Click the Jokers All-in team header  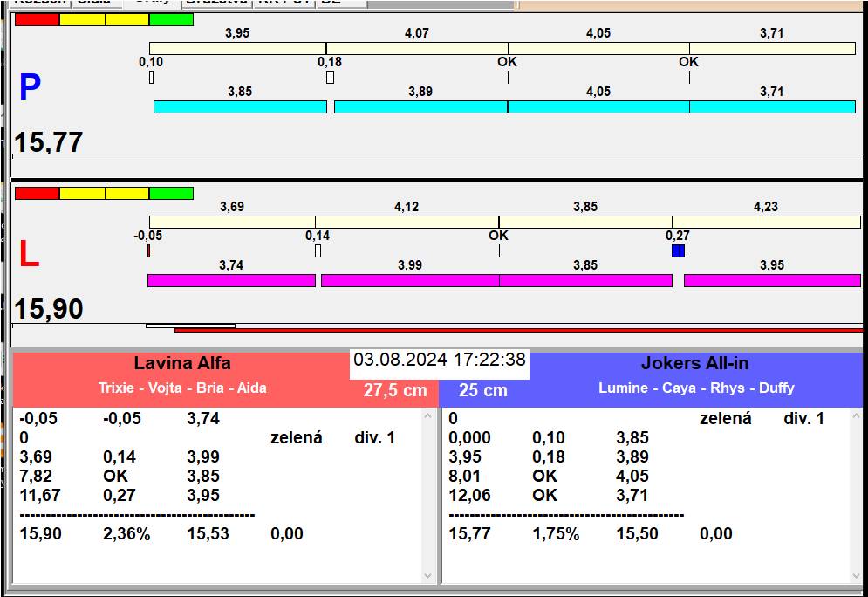694,363
